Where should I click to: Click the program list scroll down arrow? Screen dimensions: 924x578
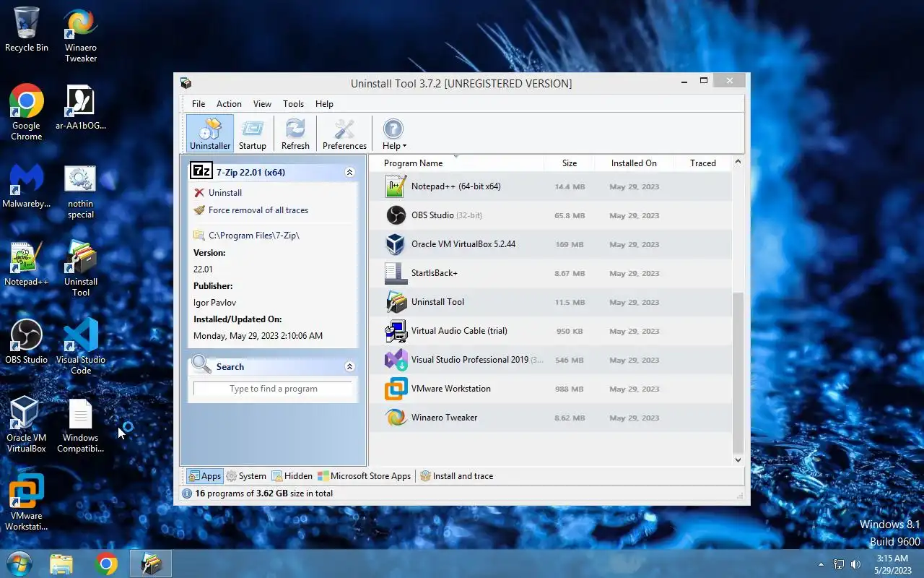click(738, 460)
